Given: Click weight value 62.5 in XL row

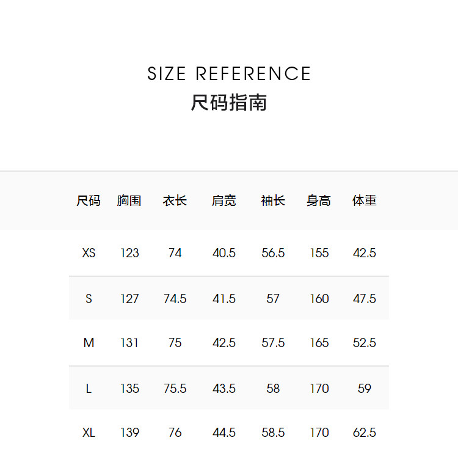Looking at the screenshot, I should coord(365,433).
